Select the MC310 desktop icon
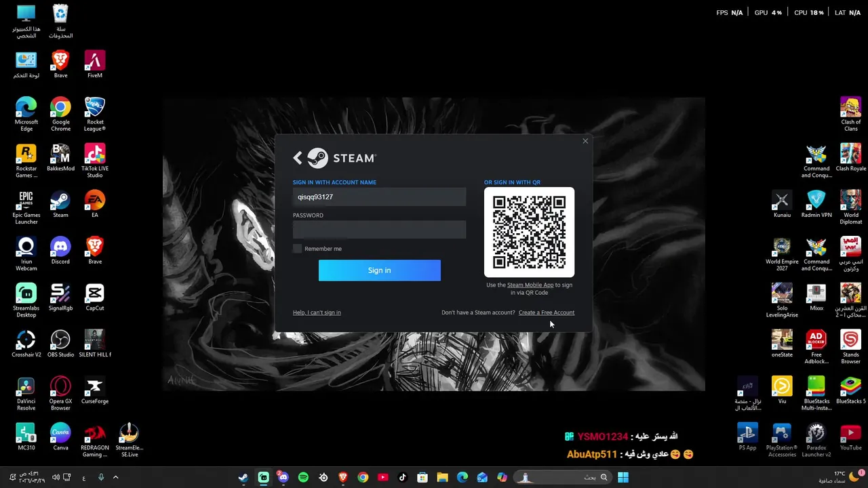 point(26,436)
